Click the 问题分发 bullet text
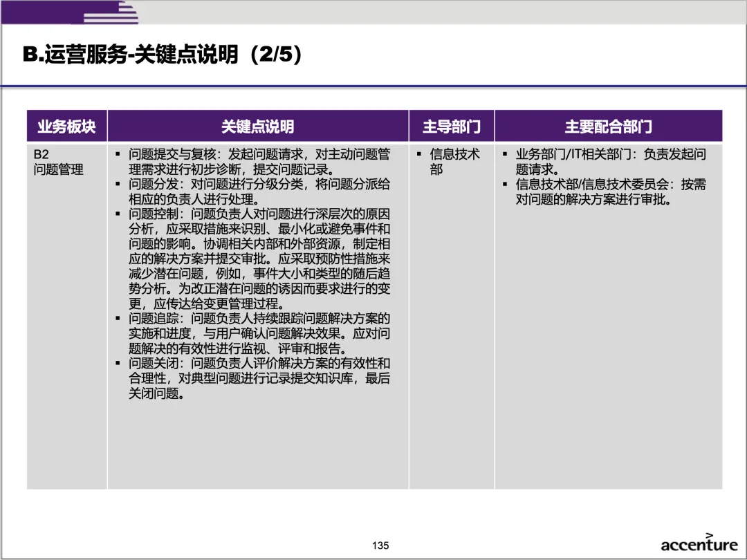 click(259, 192)
